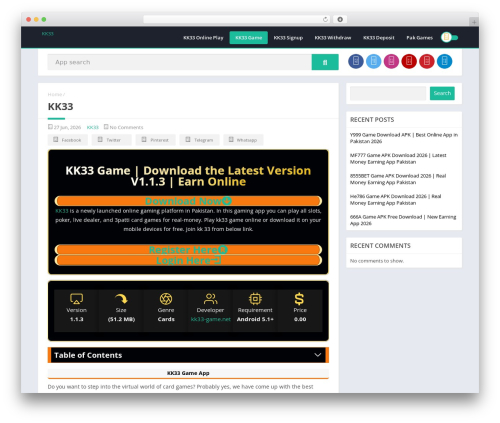Click the light blue round social icon
Image resolution: width=500 pixels, height=423 pixels.
coord(373,61)
